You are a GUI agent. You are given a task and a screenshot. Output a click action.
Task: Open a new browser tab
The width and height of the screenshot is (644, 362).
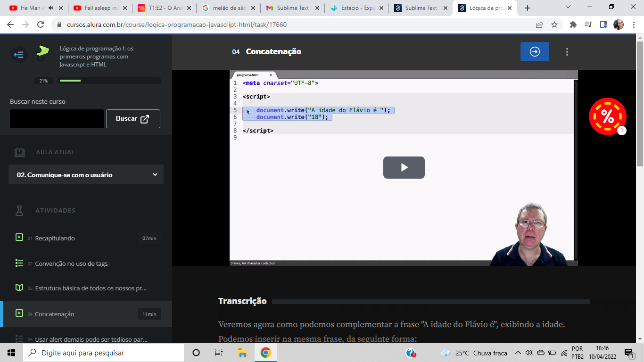pos(528,8)
